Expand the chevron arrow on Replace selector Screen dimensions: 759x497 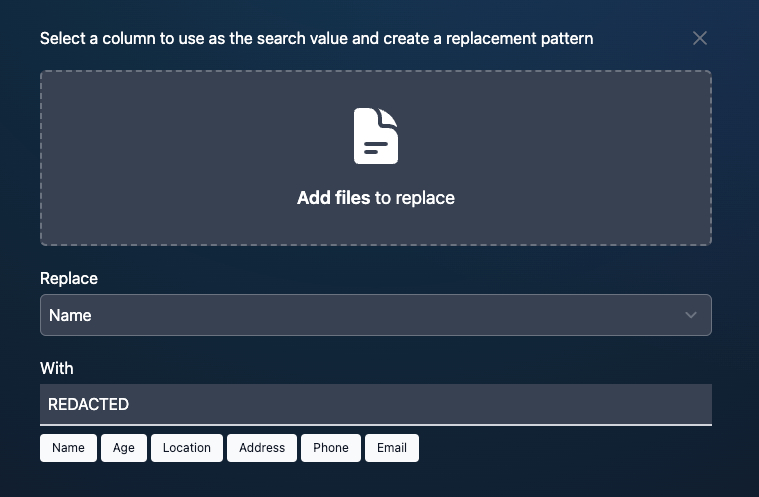[x=690, y=315]
